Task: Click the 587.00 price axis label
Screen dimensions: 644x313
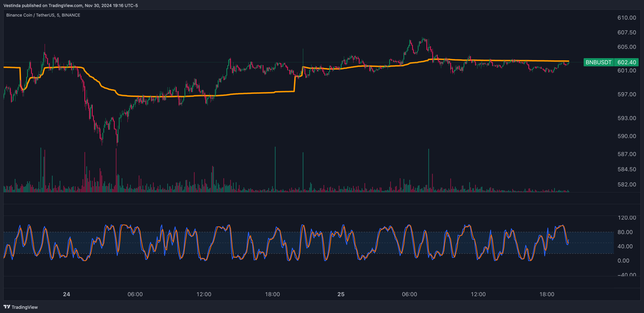Action: [626, 154]
